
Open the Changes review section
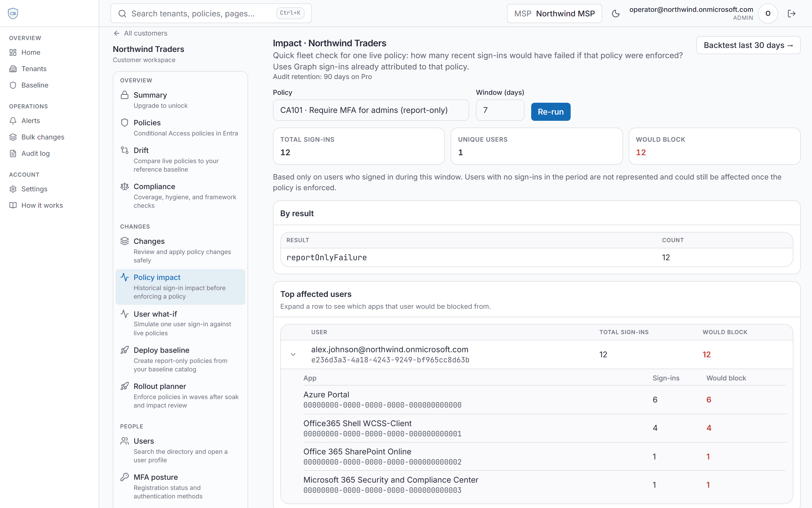pyautogui.click(x=180, y=250)
